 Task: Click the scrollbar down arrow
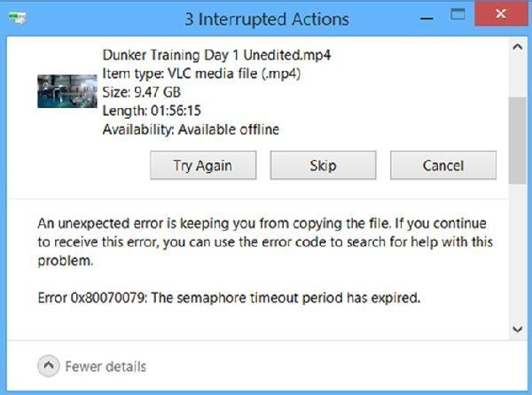pos(518,329)
